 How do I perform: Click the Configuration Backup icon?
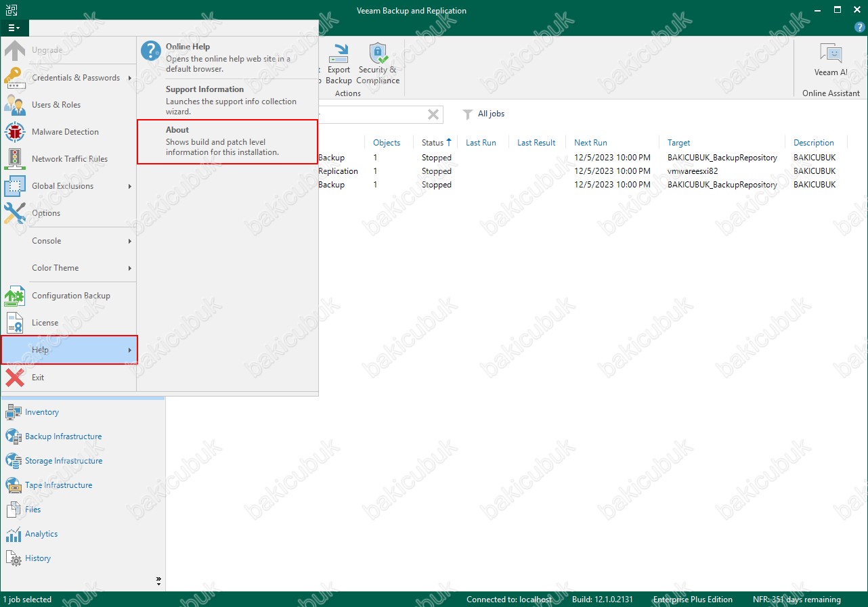(14, 296)
